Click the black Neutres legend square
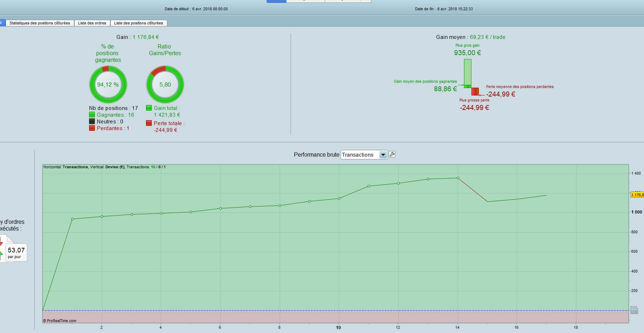 click(x=92, y=122)
